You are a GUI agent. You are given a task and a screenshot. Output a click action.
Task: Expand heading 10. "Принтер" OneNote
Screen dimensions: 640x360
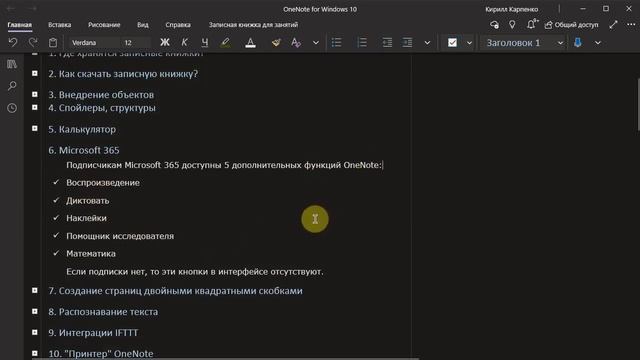click(35, 353)
